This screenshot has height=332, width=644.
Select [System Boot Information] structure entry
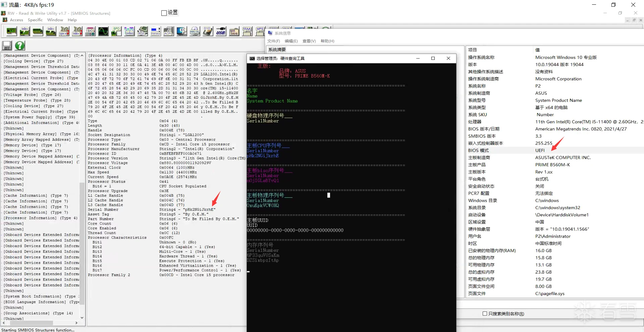pos(41,296)
